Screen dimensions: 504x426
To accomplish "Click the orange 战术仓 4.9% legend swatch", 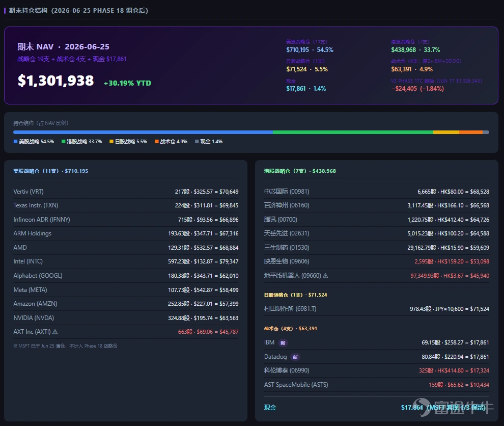I will [x=156, y=142].
